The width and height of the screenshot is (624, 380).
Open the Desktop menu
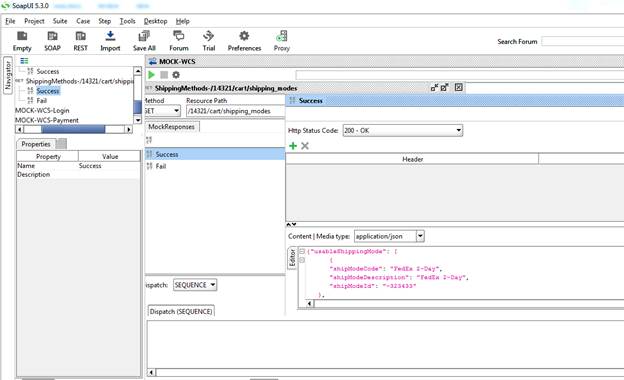(x=156, y=21)
